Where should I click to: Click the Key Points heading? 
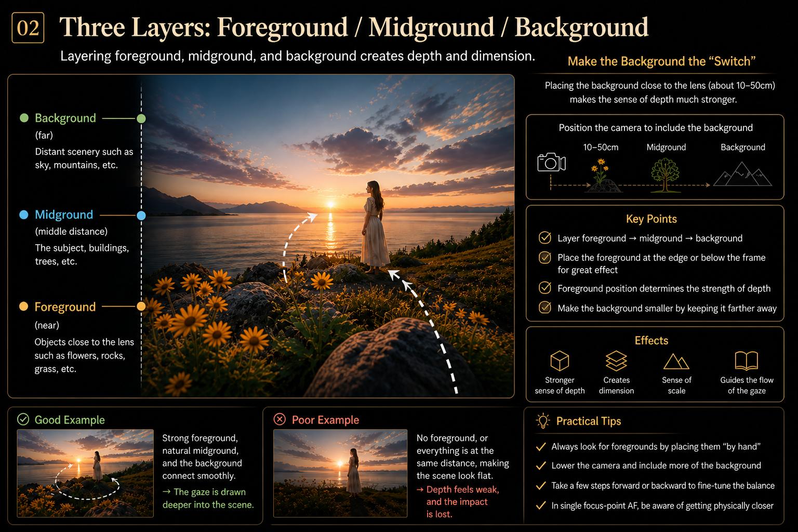[x=651, y=219]
